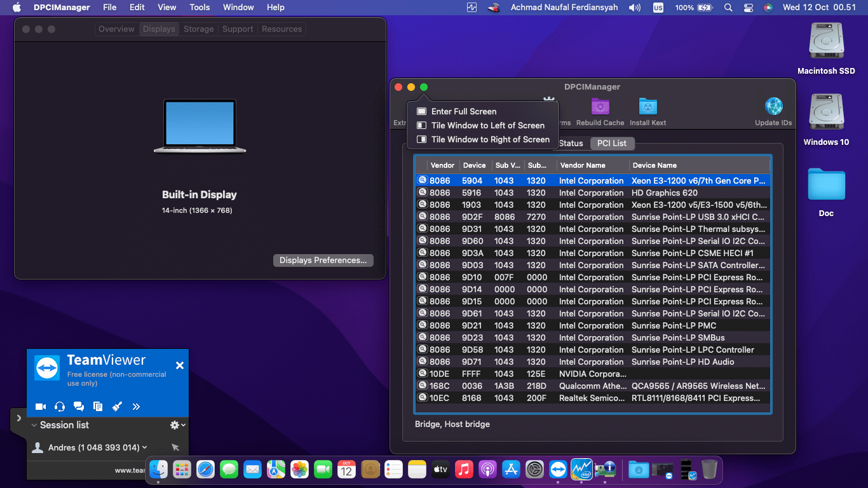Show more TeamViewer toolbar options
This screenshot has width=868, height=488.
pyautogui.click(x=136, y=407)
